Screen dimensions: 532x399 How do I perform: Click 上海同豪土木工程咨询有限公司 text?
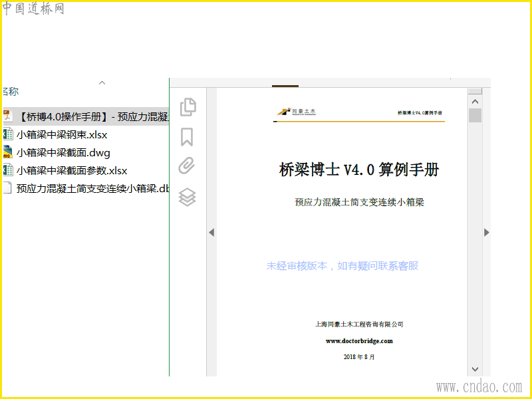click(x=359, y=325)
